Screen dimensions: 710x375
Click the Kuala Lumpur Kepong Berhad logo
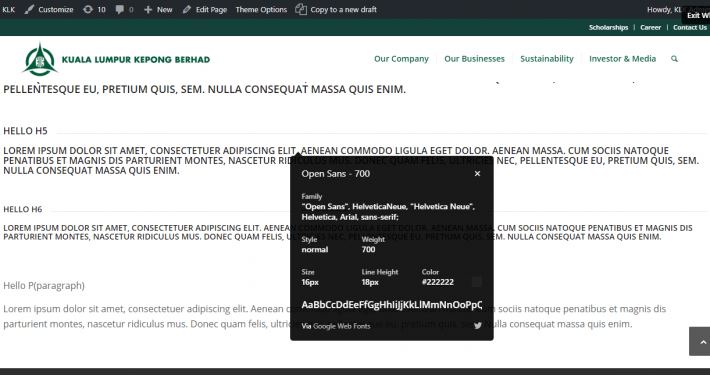pos(116,59)
